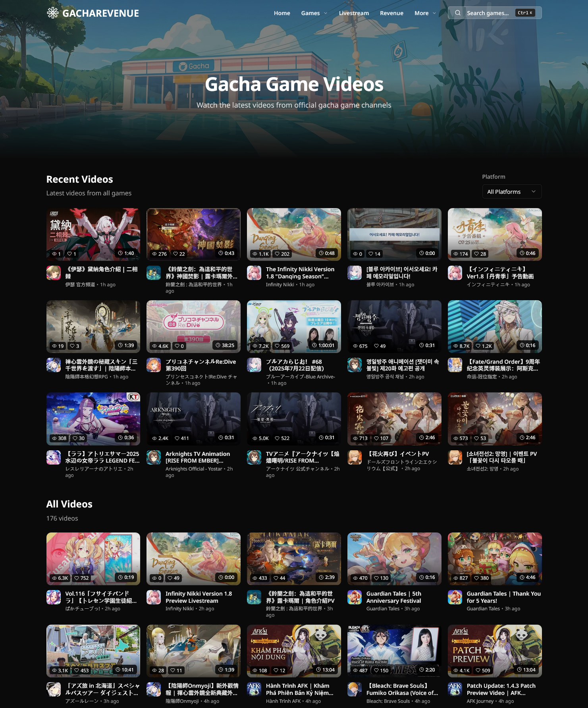
Task: Open the channel avatar beside 소녀전선2: 망명 이벤트 PV
Action: point(455,457)
